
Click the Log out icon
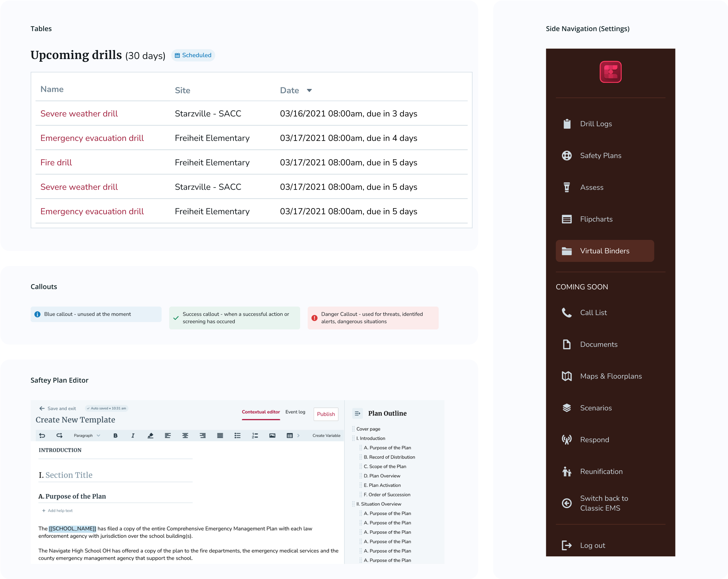point(567,545)
